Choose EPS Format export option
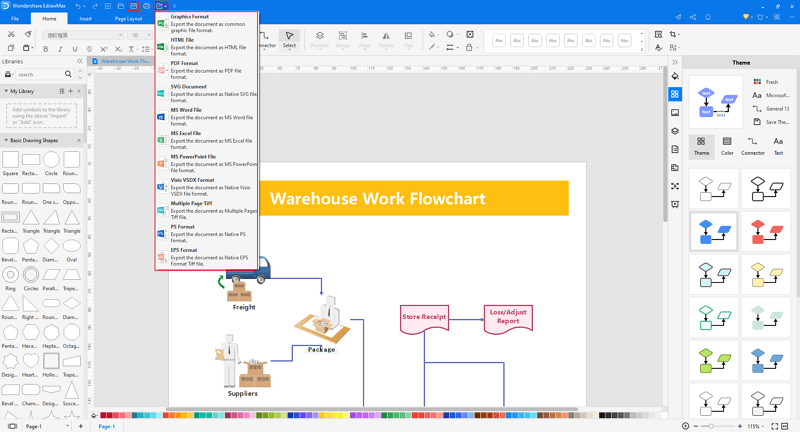Image resolution: width=800 pixels, height=432 pixels. click(207, 257)
